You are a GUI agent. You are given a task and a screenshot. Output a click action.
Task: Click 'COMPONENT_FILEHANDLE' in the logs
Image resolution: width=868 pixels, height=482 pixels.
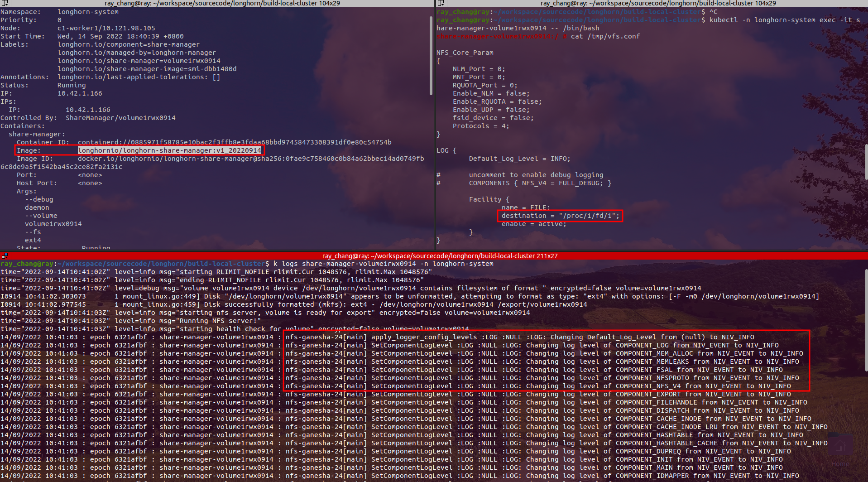coord(656,402)
